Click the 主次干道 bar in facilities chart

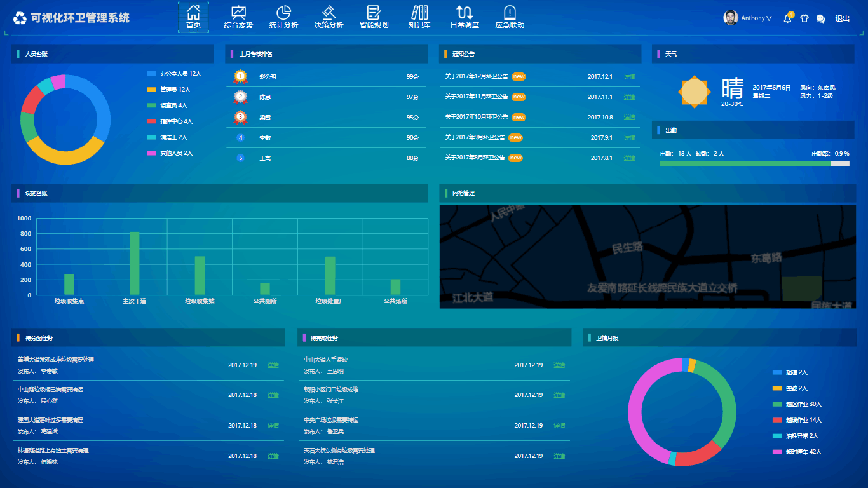[x=134, y=263]
